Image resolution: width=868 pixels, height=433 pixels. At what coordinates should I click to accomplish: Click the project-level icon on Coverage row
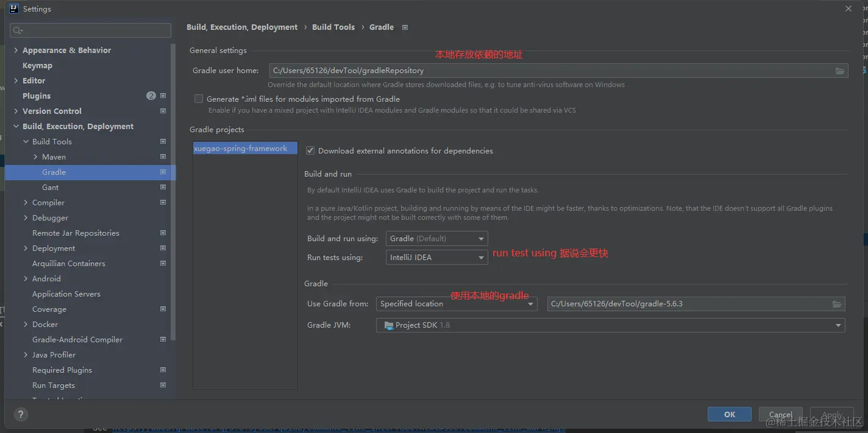pos(163,309)
